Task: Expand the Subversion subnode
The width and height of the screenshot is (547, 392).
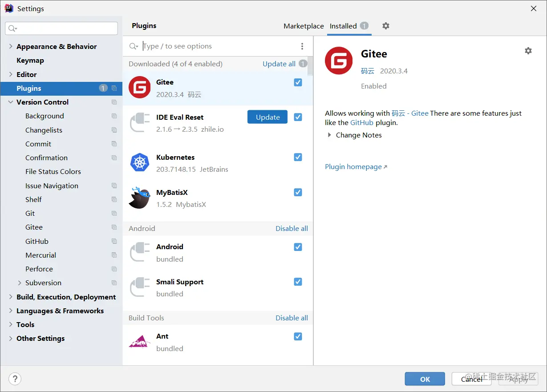Action: tap(20, 283)
